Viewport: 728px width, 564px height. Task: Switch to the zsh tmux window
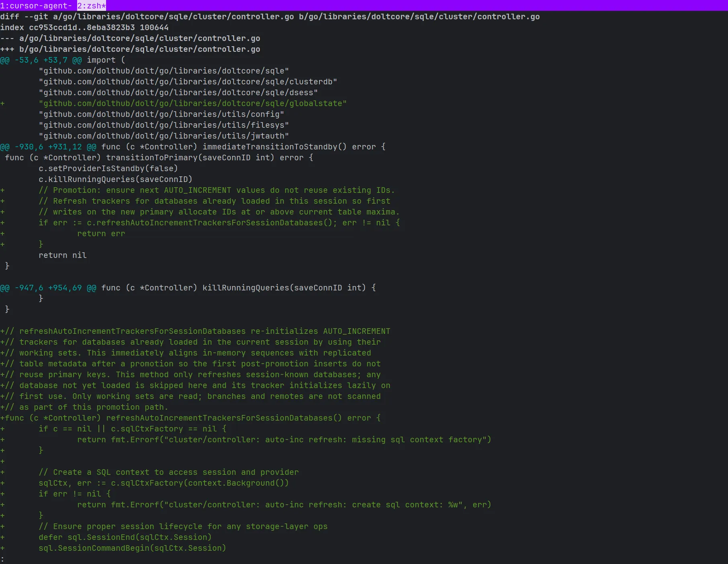(x=91, y=6)
